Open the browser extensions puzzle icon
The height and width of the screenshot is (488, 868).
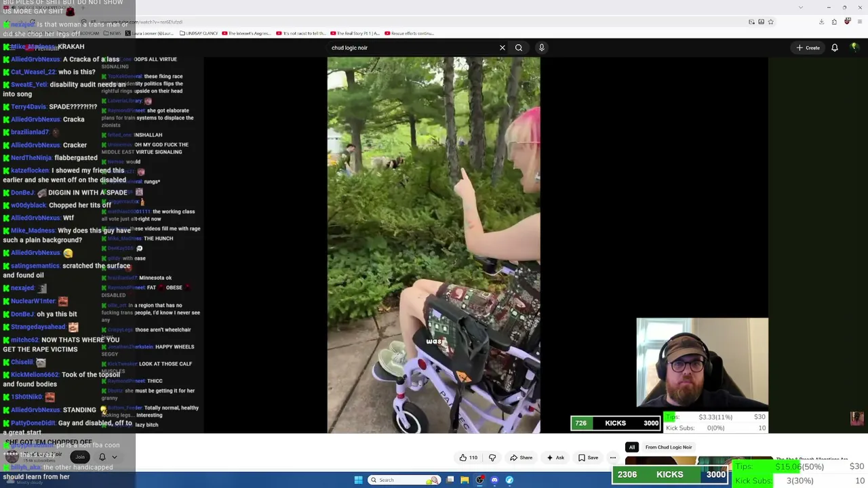[834, 22]
